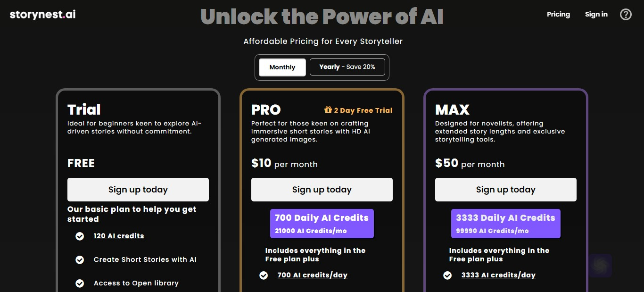Click check icon beside 700 AI credits/day
This screenshot has width=644, height=292.
point(264,275)
